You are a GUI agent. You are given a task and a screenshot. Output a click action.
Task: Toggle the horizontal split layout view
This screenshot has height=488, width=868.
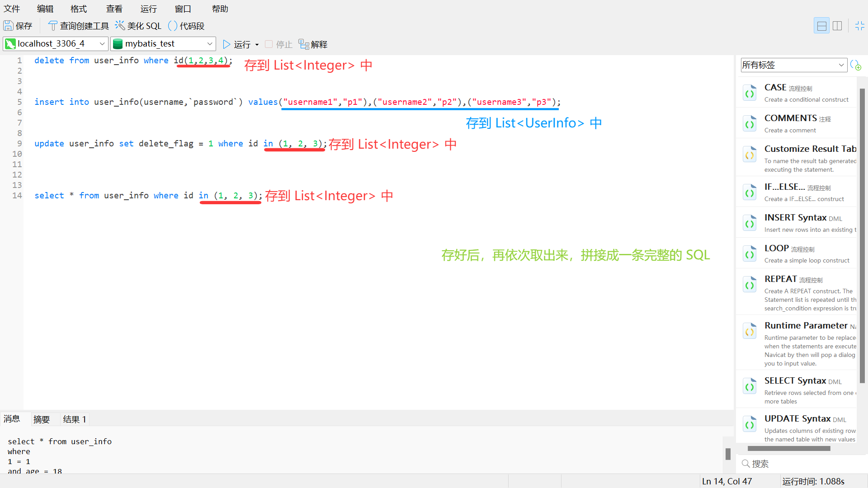tap(821, 26)
